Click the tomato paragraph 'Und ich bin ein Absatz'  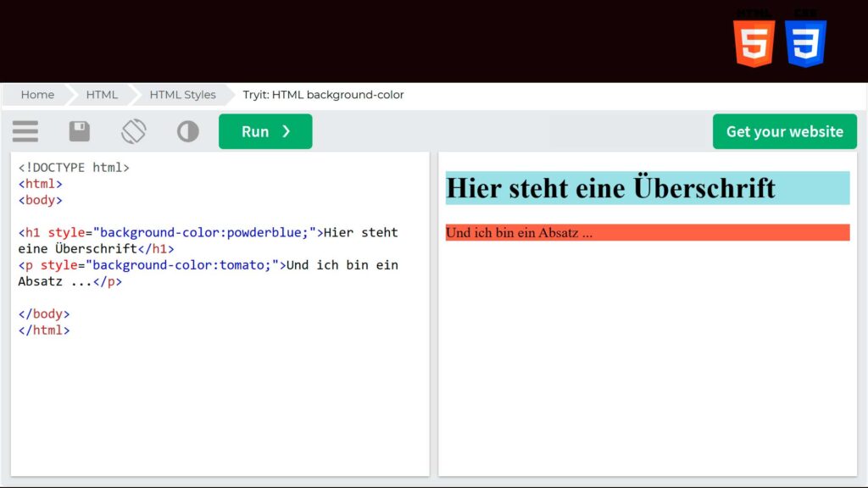pyautogui.click(x=647, y=232)
